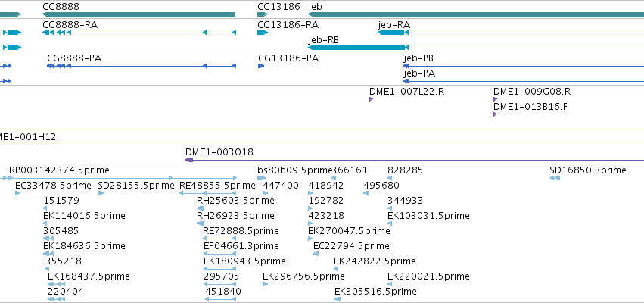Click the 828285 EST label

[405, 170]
